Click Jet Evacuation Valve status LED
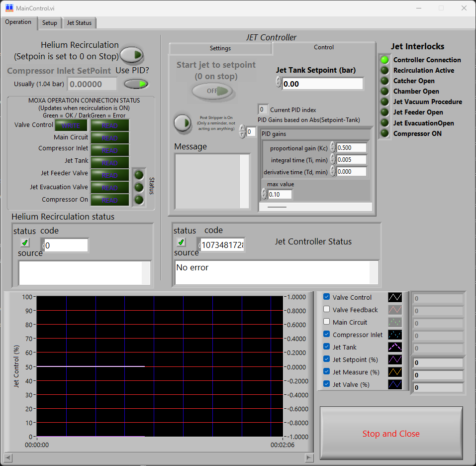 tap(139, 187)
